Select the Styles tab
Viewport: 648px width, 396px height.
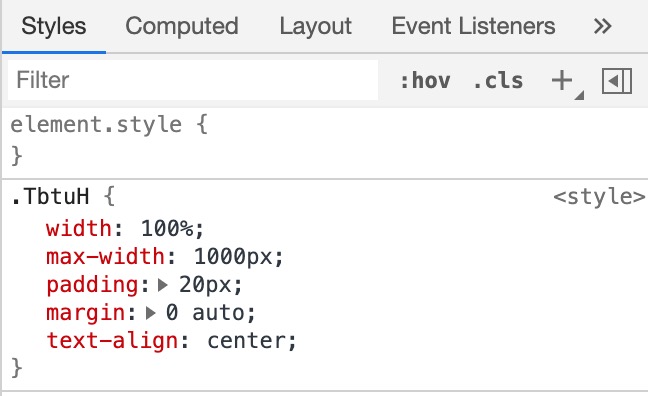coord(54,26)
